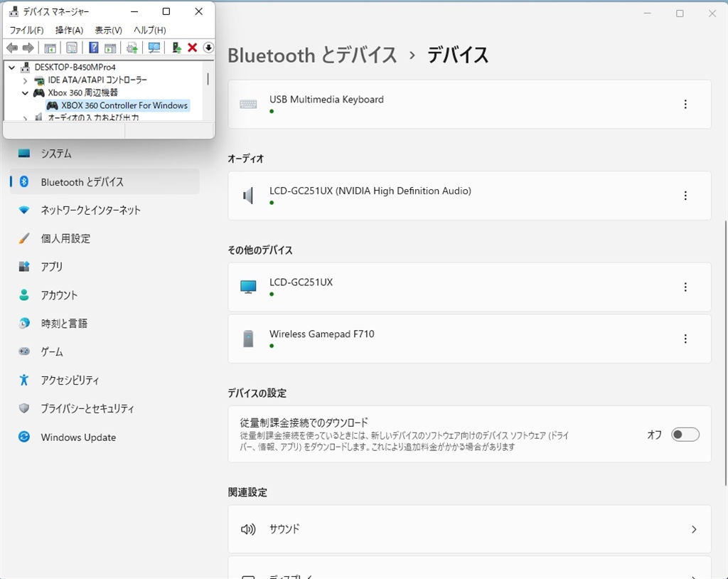The image size is (728, 579).
Task: Click the sound icon in related settings
Action: [248, 529]
